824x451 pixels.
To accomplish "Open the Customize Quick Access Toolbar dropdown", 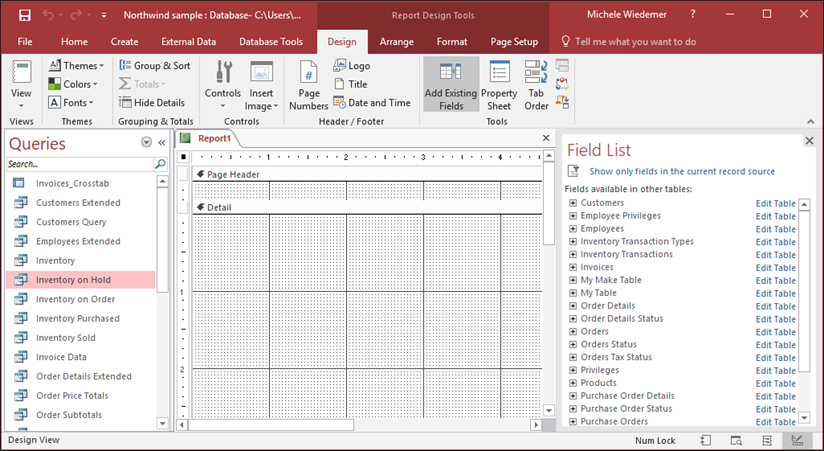I will click(104, 16).
